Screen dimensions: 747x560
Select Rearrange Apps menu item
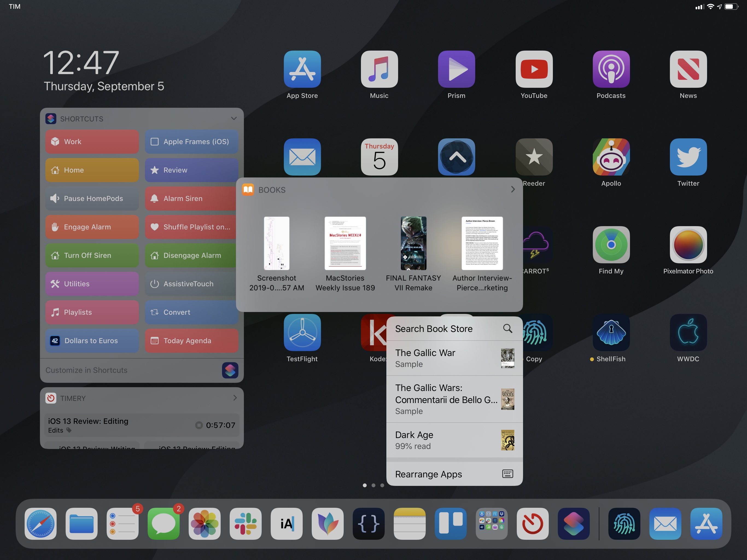(x=454, y=474)
